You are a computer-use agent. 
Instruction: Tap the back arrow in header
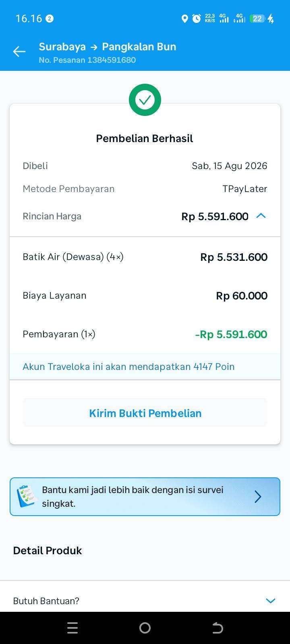(x=19, y=52)
